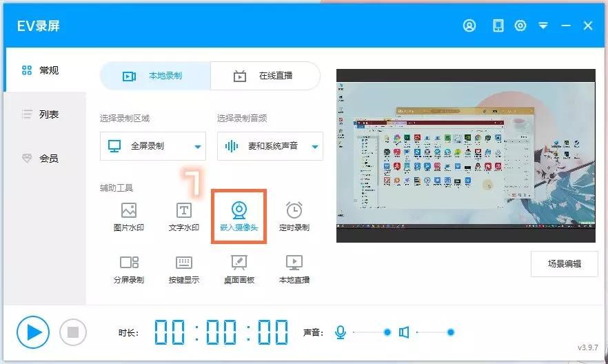This screenshot has width=608, height=364.
Task: Click the screen preview thumbnail
Action: (466, 156)
